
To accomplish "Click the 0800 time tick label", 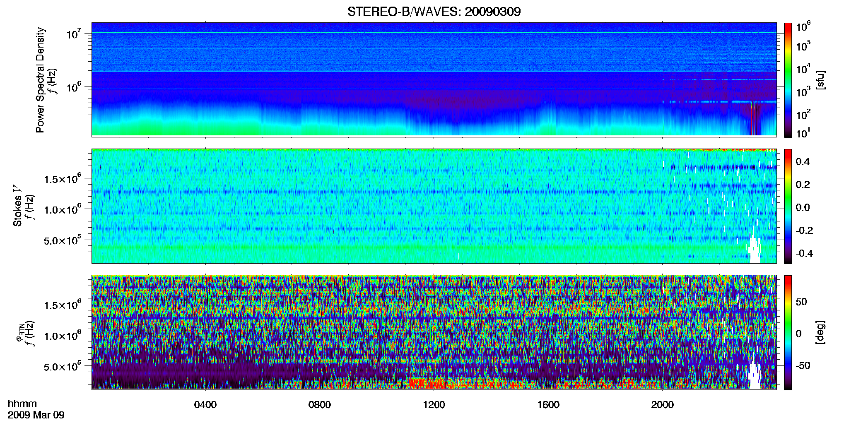I will 320,405.
